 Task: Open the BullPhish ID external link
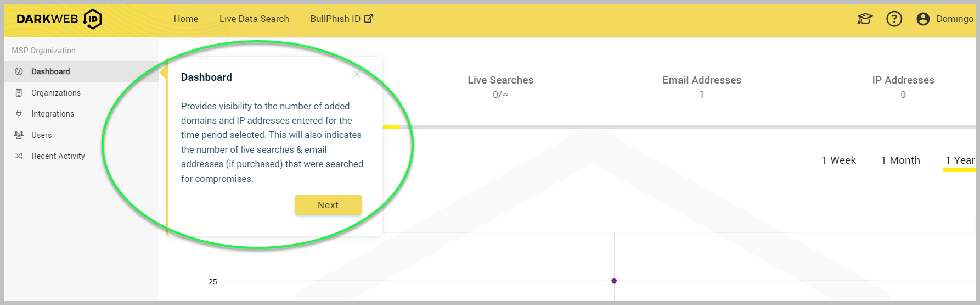click(x=341, y=19)
